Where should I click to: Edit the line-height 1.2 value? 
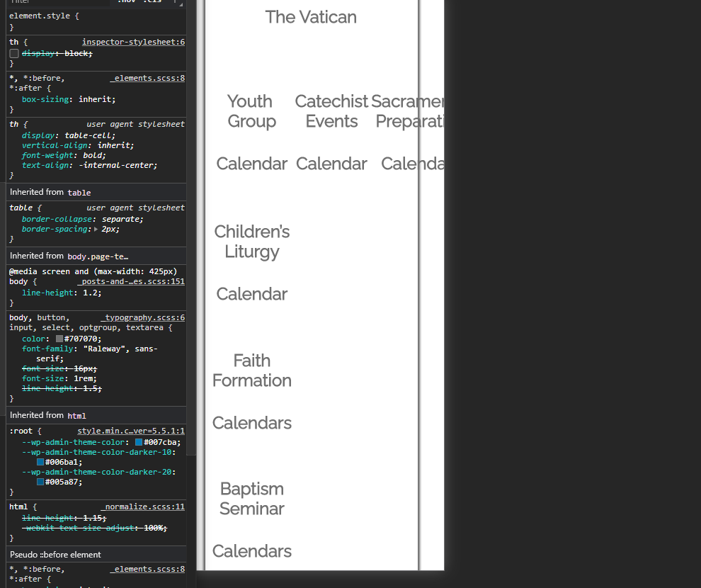92,292
